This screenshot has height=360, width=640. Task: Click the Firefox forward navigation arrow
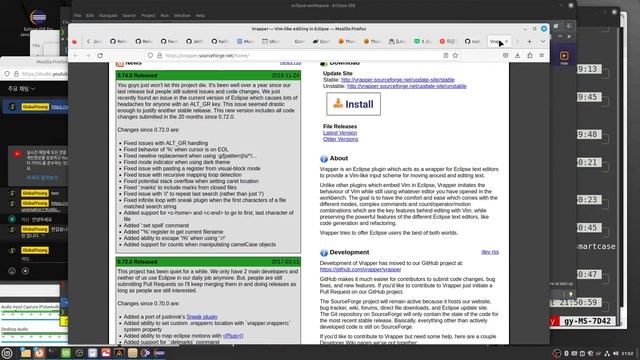(x=88, y=56)
